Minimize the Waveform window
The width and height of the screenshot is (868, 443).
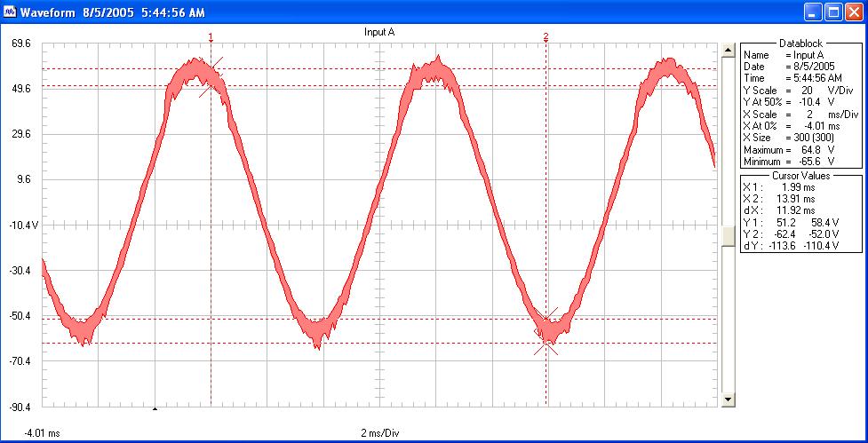pos(813,12)
